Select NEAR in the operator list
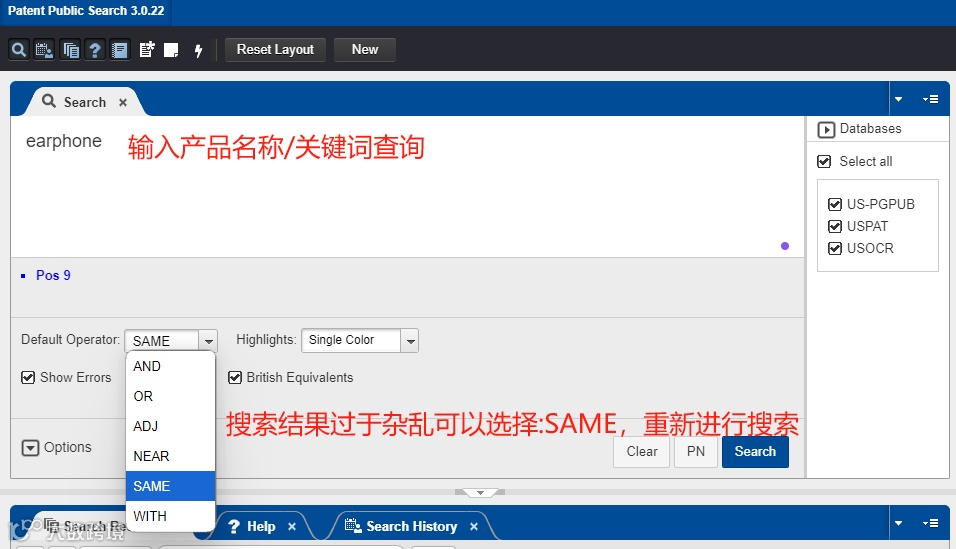The height and width of the screenshot is (549, 956). click(171, 456)
